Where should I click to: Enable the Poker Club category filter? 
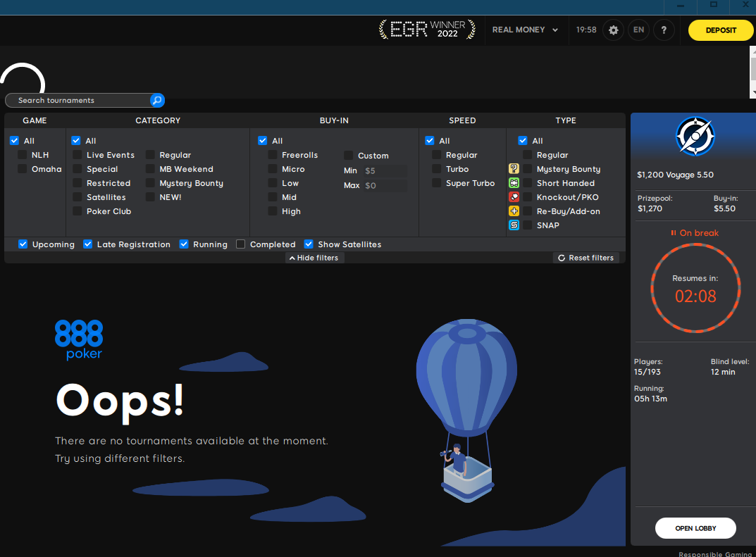click(77, 211)
